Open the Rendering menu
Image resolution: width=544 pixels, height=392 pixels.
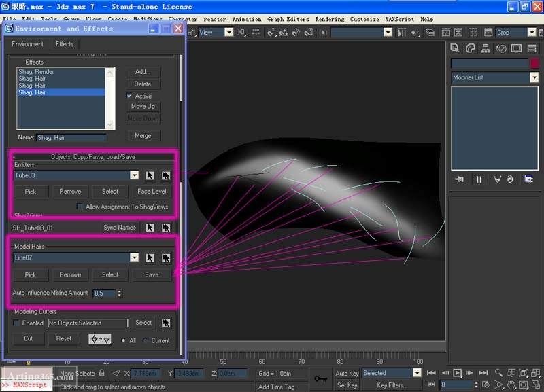click(330, 20)
